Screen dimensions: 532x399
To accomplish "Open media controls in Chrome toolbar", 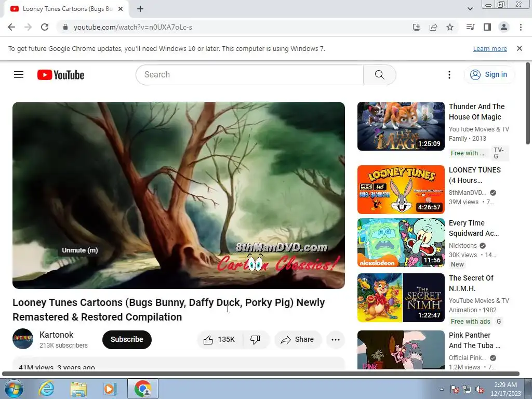I will [x=470, y=27].
